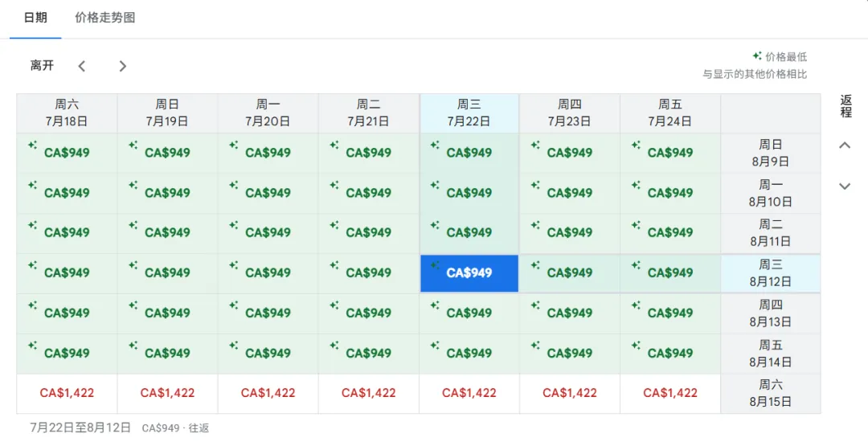The height and width of the screenshot is (442, 868).
Task: Click the up arrow for earlier return dates
Action: point(845,145)
